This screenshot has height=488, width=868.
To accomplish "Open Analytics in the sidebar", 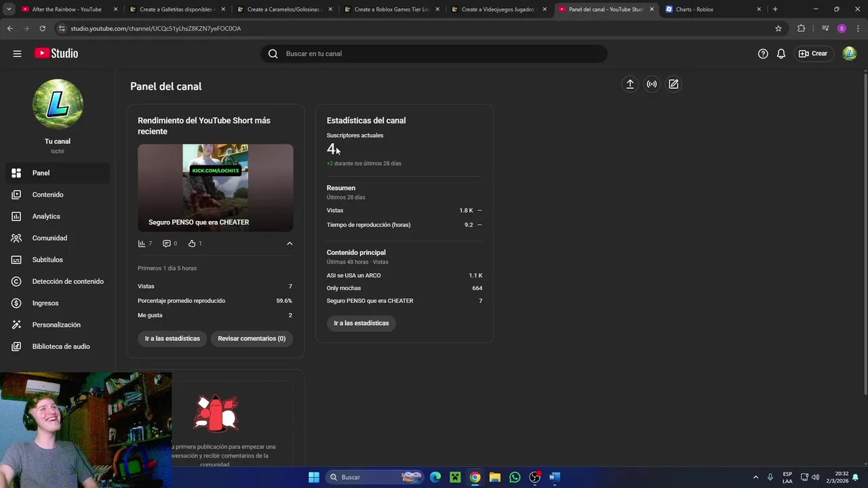I will [58, 216].
